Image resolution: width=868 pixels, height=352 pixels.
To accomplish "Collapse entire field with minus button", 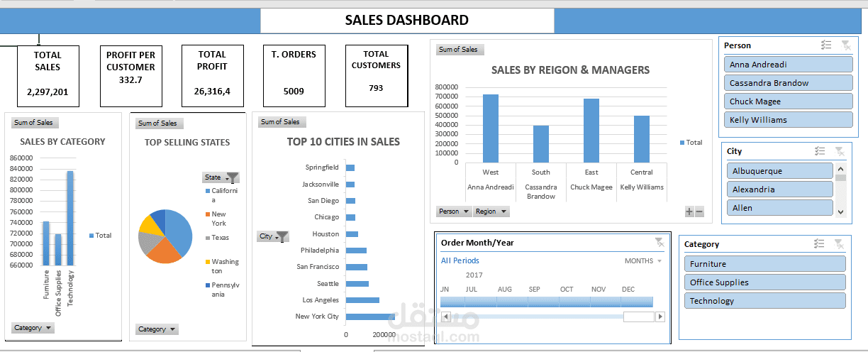I will point(699,211).
